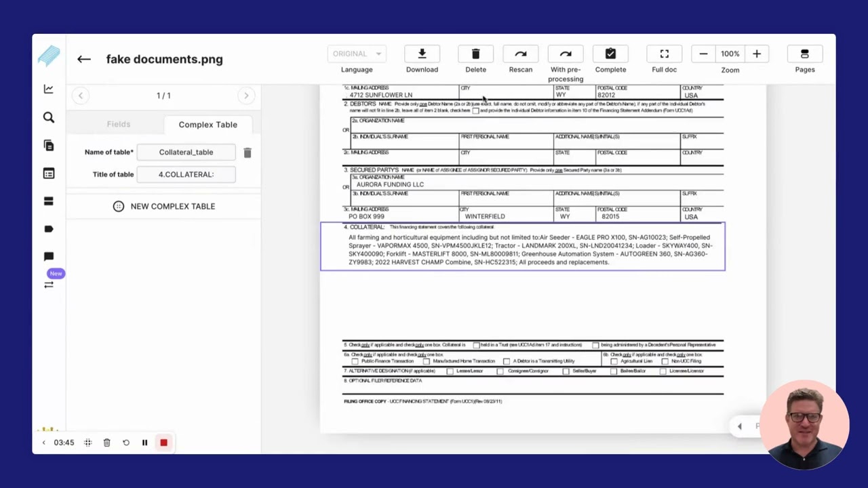Viewport: 868px width, 488px height.
Task: Check 'being administered by a Decedent's' box
Action: tap(595, 345)
